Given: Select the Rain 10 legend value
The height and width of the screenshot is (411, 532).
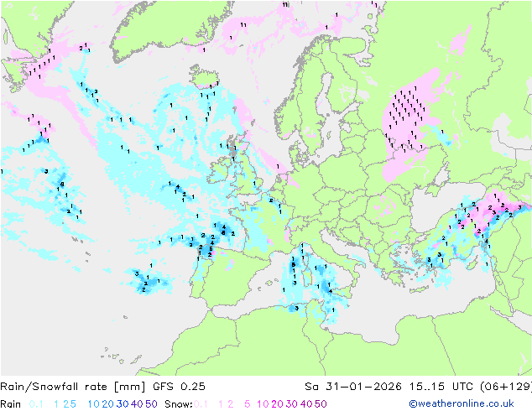Looking at the screenshot, I should coord(93,404).
